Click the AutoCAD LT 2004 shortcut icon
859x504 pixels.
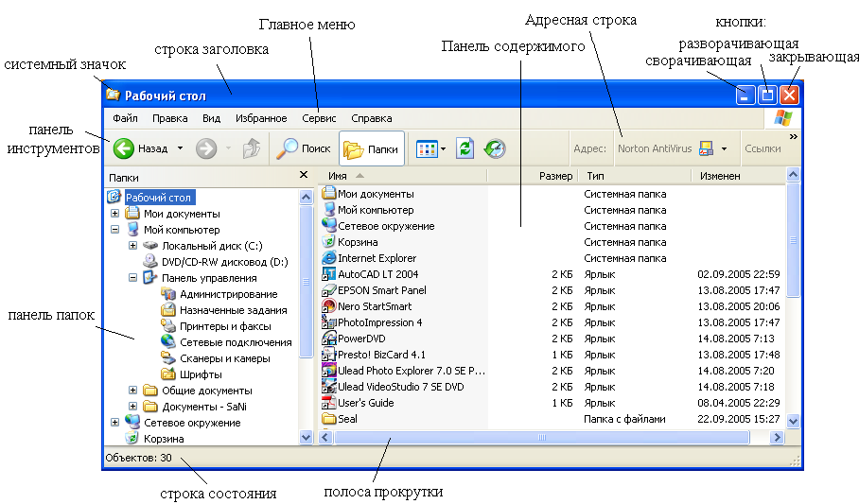pos(328,273)
